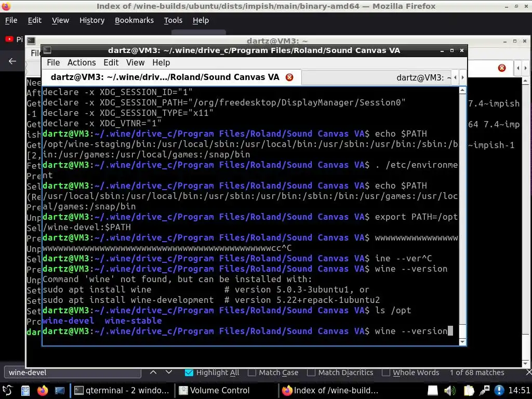Toggle the Highlight All checkbox
This screenshot has height=399, width=532.
click(189, 373)
